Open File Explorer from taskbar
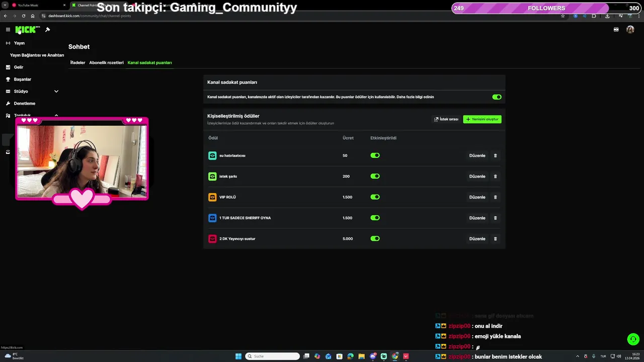The width and height of the screenshot is (644, 362). point(361,356)
